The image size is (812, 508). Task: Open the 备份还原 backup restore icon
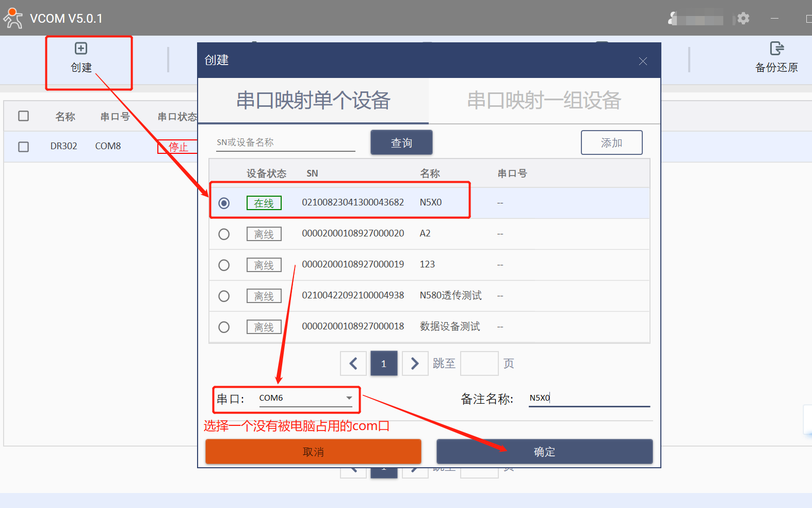776,49
